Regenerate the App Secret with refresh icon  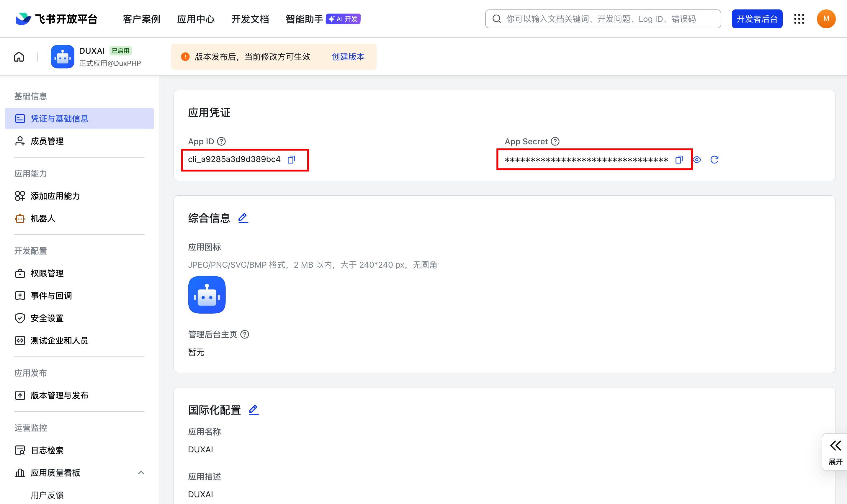[714, 159]
